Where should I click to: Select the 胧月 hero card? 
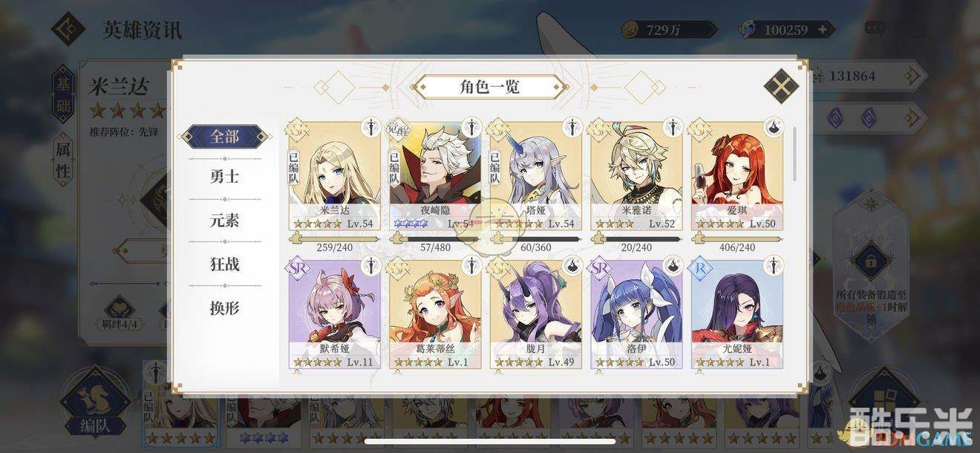click(536, 315)
